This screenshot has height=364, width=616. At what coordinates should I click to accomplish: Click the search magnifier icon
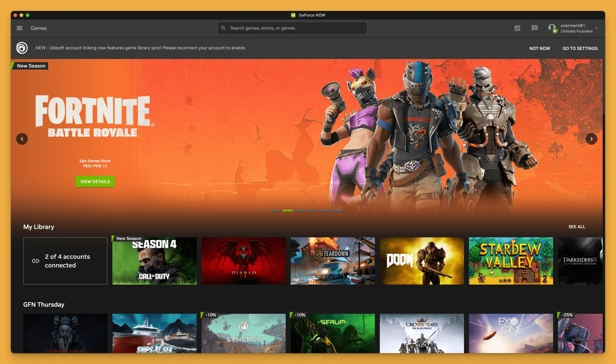click(223, 28)
